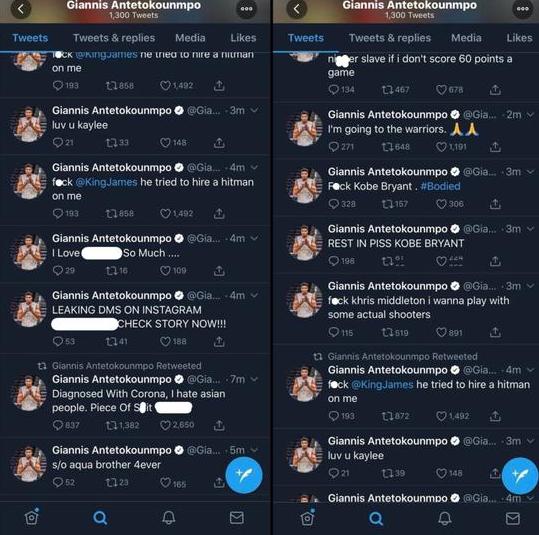The width and height of the screenshot is (539, 535).
Task: Tap back arrow on left screenshot header
Action: (21, 9)
